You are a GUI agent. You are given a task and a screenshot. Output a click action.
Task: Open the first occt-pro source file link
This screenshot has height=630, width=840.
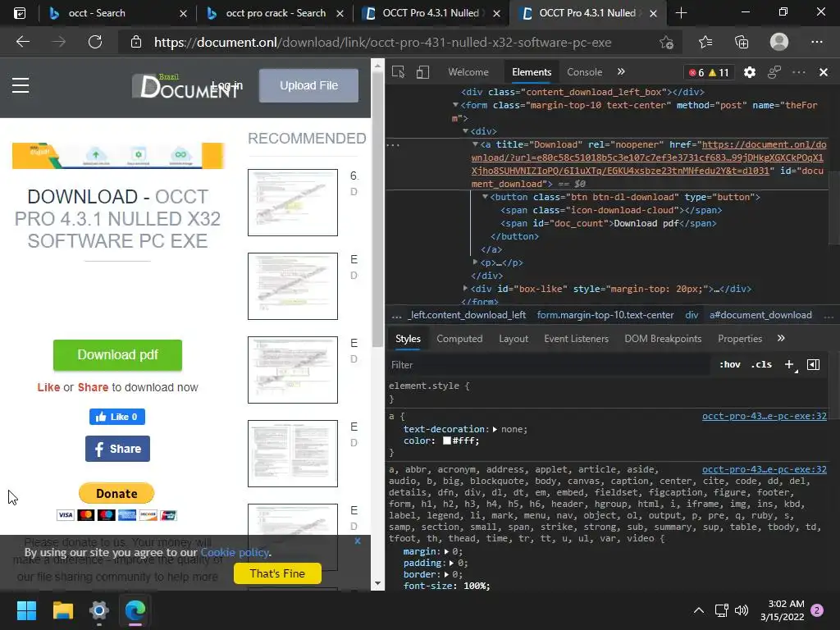pos(765,416)
